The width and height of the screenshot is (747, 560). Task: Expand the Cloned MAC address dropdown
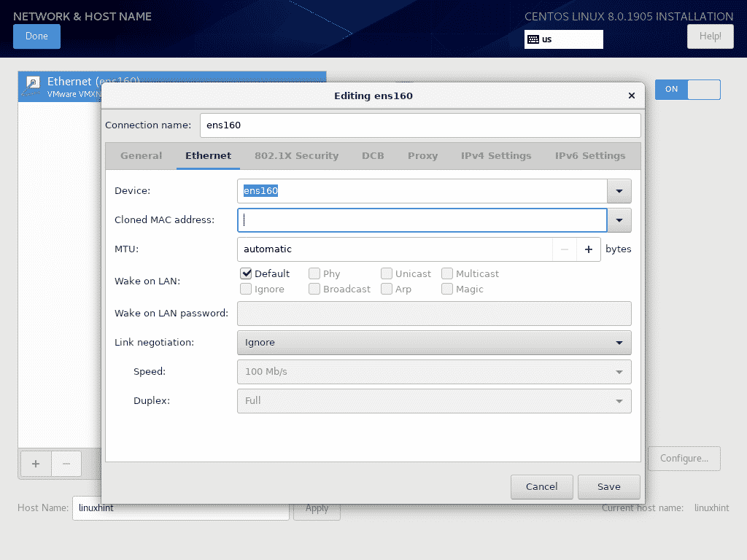(x=619, y=220)
